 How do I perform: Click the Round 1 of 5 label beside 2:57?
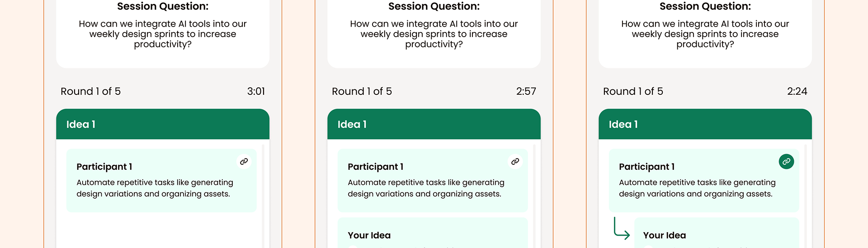click(362, 91)
